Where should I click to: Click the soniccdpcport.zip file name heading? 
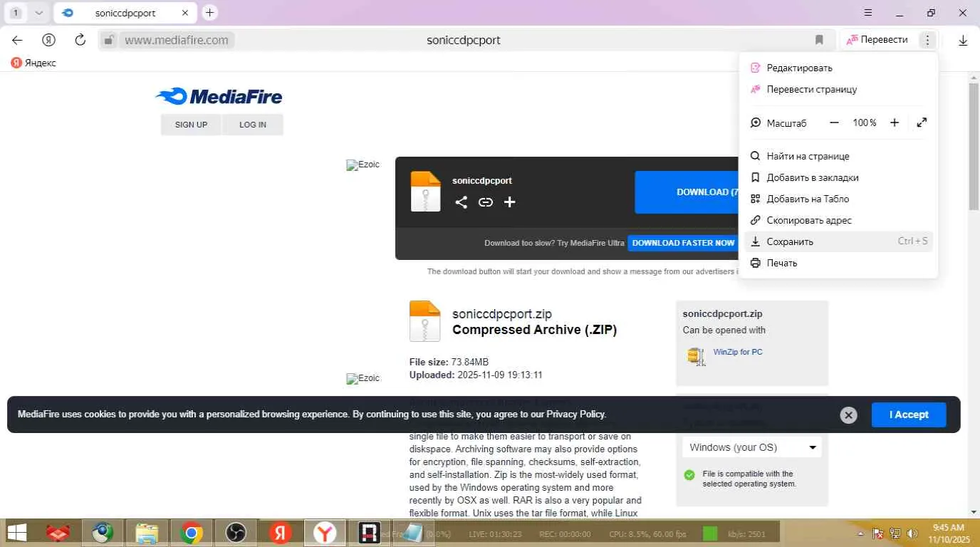click(502, 314)
